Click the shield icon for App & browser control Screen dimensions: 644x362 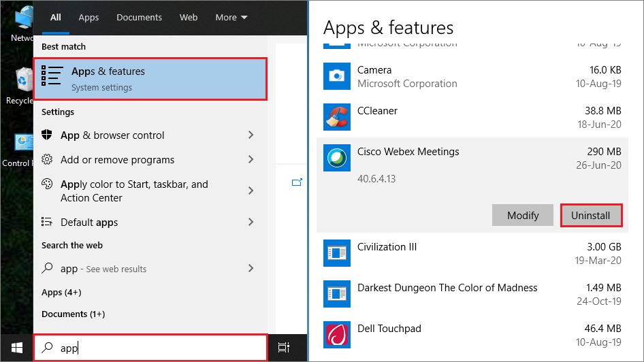[47, 135]
